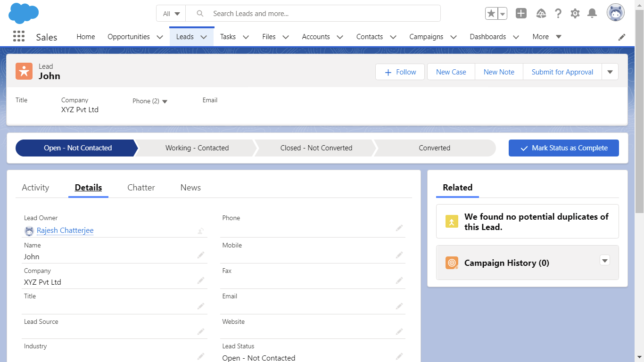Click the Global Actions plus icon
Viewport: 644px width, 362px height.
(x=521, y=13)
